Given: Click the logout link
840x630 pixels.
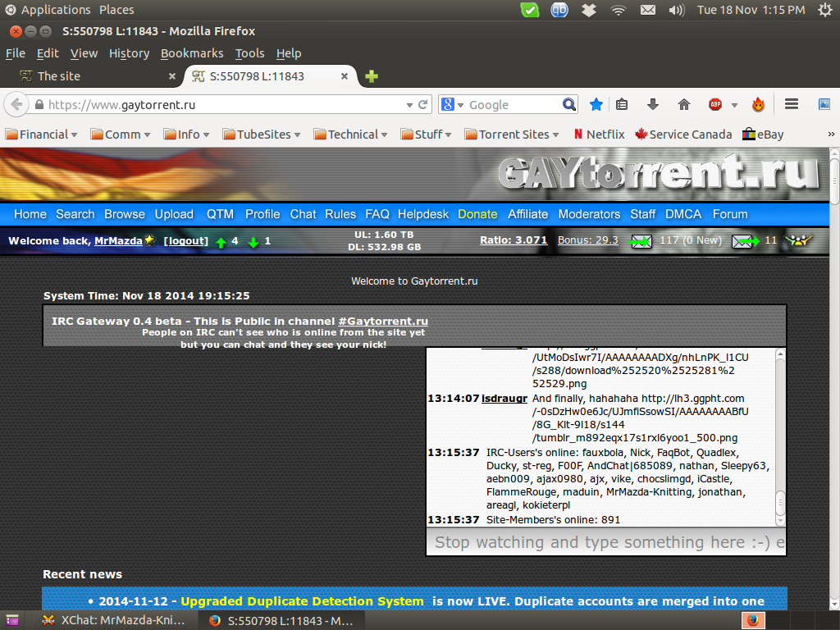Looking at the screenshot, I should point(186,241).
